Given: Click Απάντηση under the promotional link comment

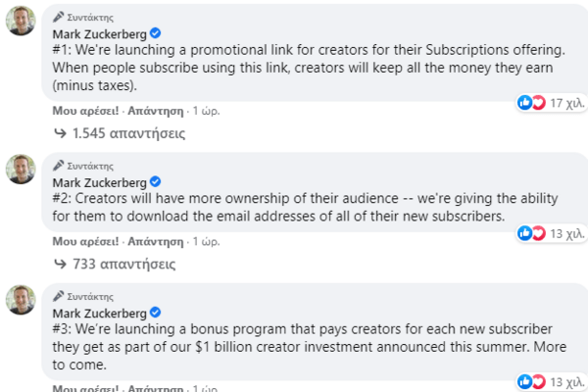Looking at the screenshot, I should [x=155, y=110].
